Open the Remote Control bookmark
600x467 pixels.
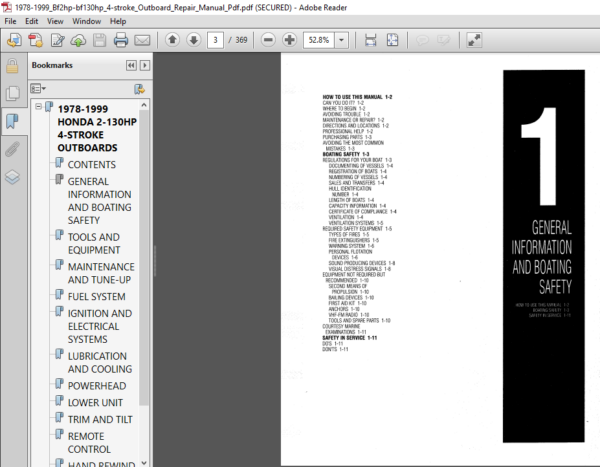tap(89, 443)
